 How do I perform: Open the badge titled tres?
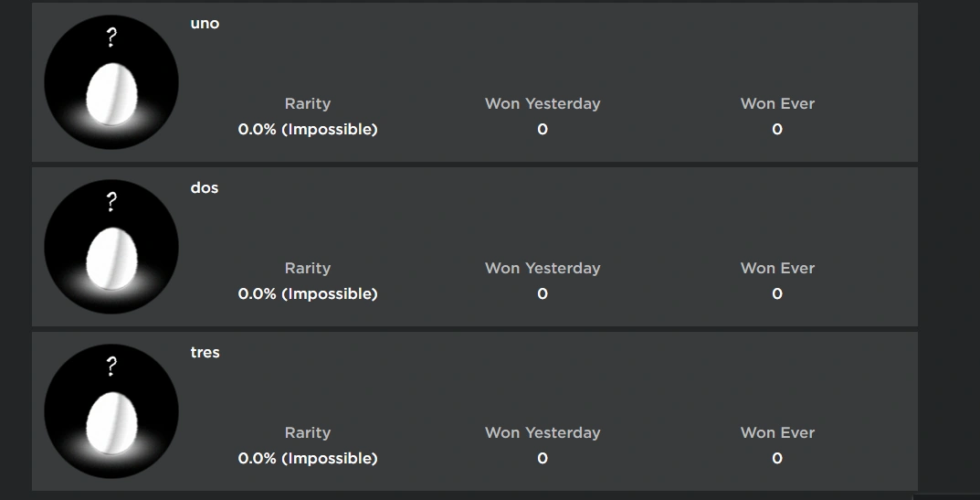205,353
